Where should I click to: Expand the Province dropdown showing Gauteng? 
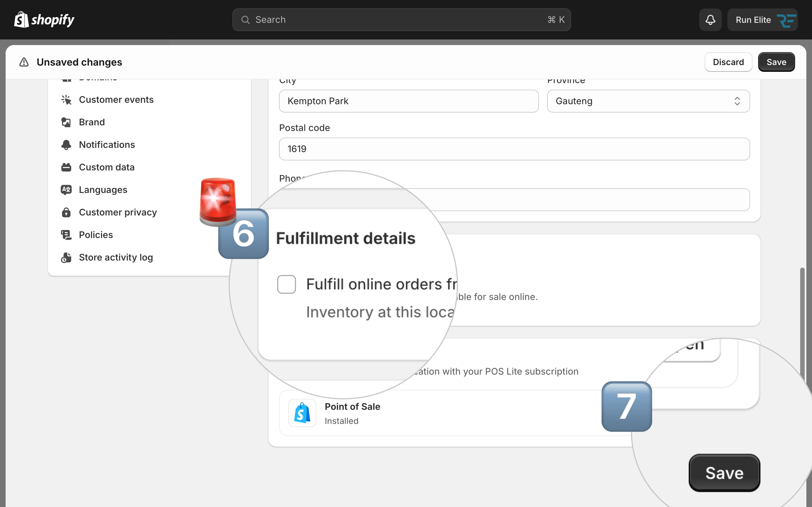(648, 101)
